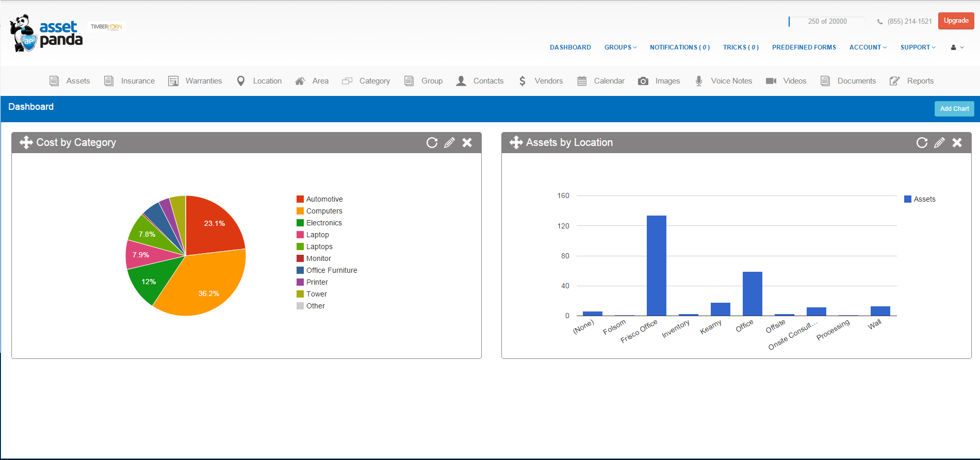Refresh the Cost by Category chart
980x460 pixels.
click(432, 143)
